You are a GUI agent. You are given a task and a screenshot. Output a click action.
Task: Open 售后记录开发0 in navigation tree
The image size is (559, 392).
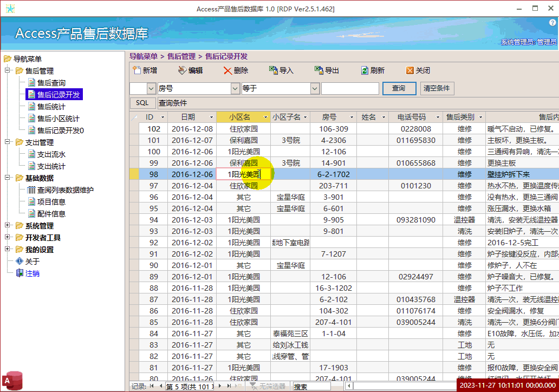coord(61,130)
